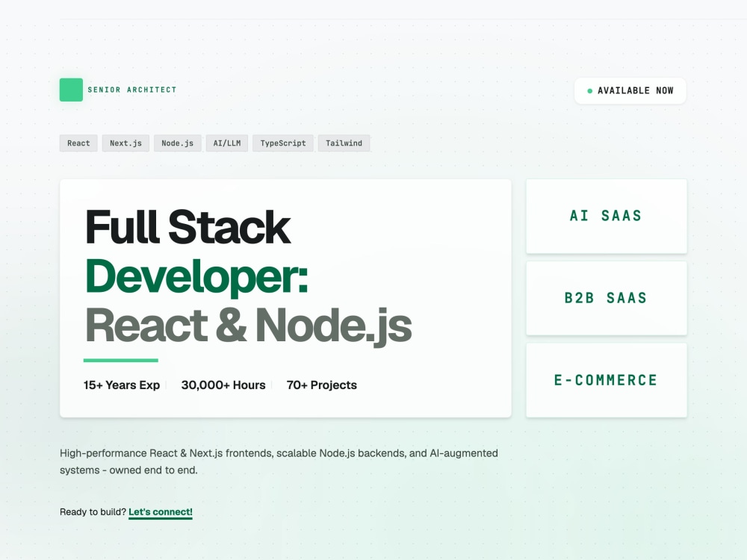Select the Node.js tech tag
The height and width of the screenshot is (560, 747).
[177, 143]
